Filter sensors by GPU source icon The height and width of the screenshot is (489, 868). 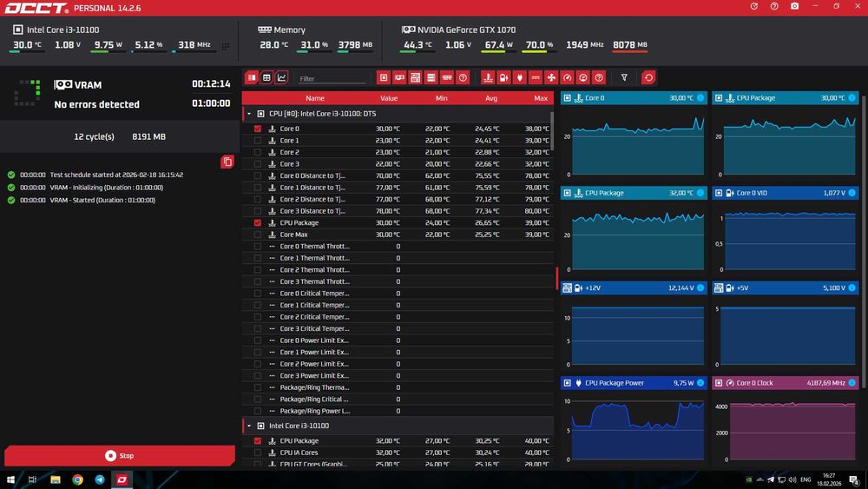[399, 77]
